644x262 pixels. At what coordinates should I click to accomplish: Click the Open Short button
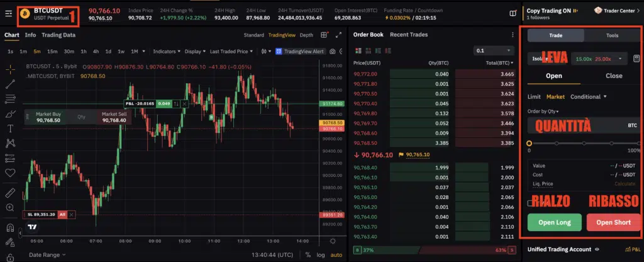pyautogui.click(x=614, y=222)
